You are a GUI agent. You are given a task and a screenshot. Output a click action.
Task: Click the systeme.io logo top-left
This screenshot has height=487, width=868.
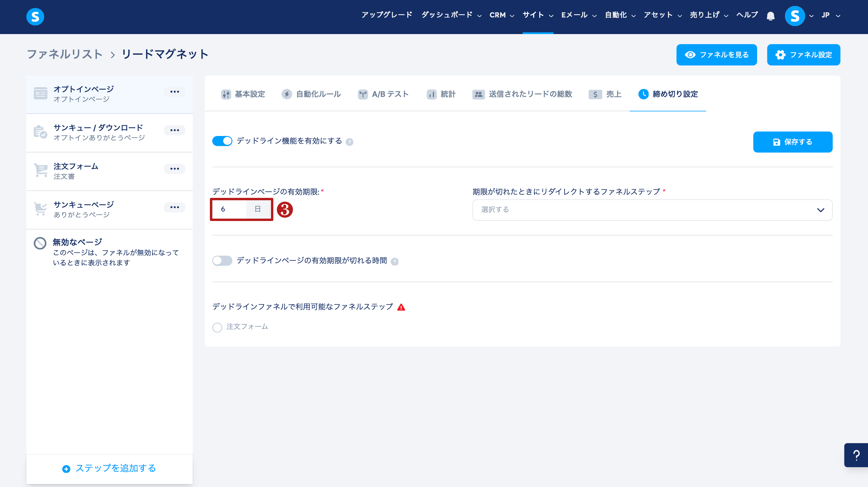click(35, 17)
